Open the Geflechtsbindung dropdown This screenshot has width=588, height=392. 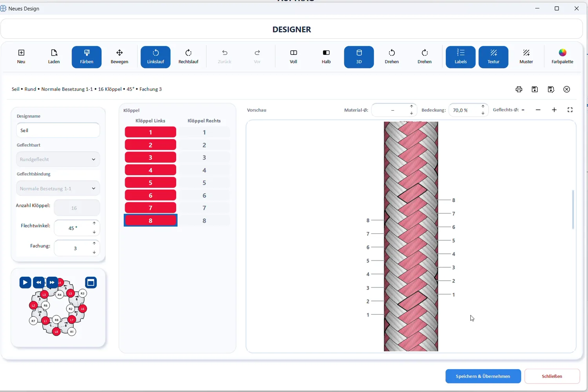coord(58,189)
